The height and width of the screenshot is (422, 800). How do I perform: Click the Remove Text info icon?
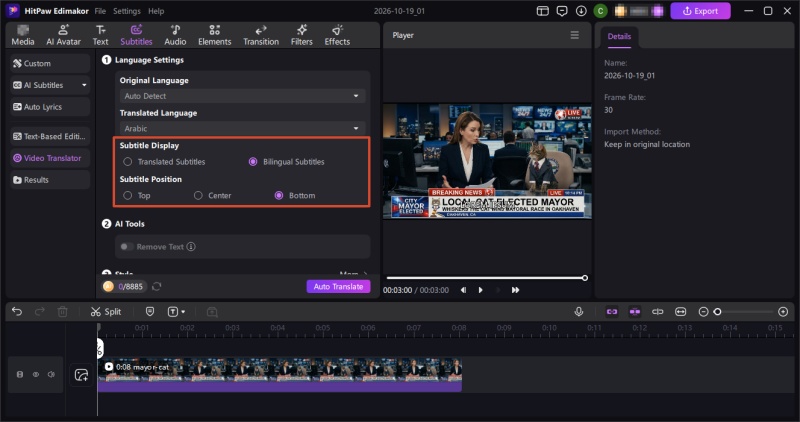click(x=191, y=246)
